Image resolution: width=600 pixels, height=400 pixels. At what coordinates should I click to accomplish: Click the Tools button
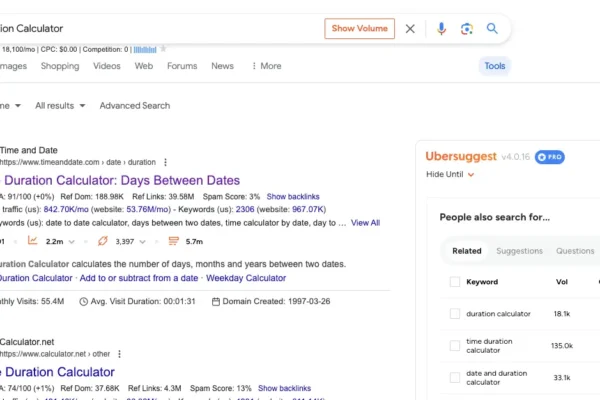(495, 66)
